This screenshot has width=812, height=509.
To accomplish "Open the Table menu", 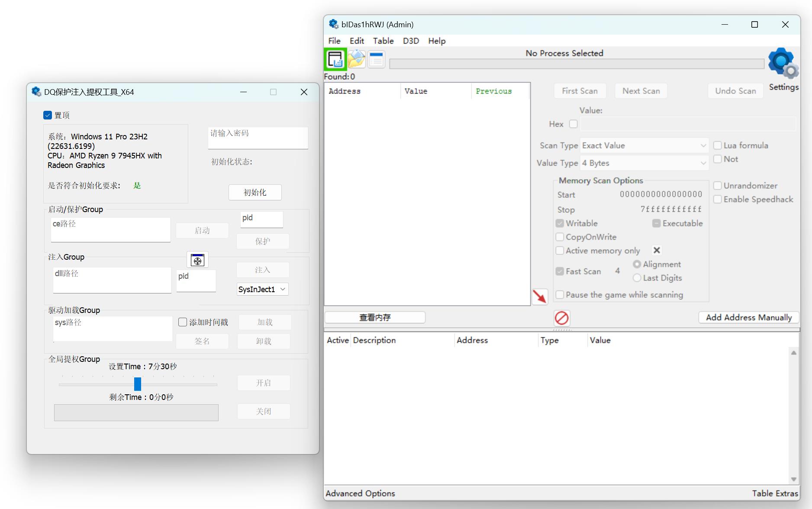I will tap(383, 41).
